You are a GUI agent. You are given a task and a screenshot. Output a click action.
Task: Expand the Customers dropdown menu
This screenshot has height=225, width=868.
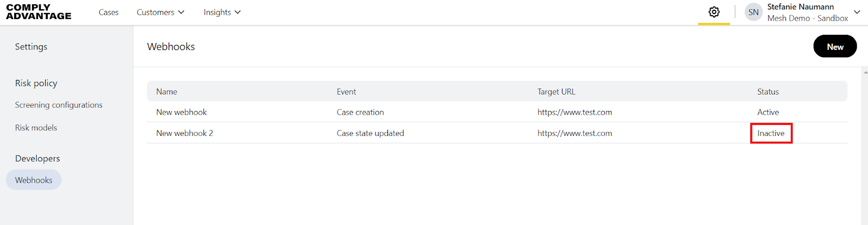(x=160, y=12)
